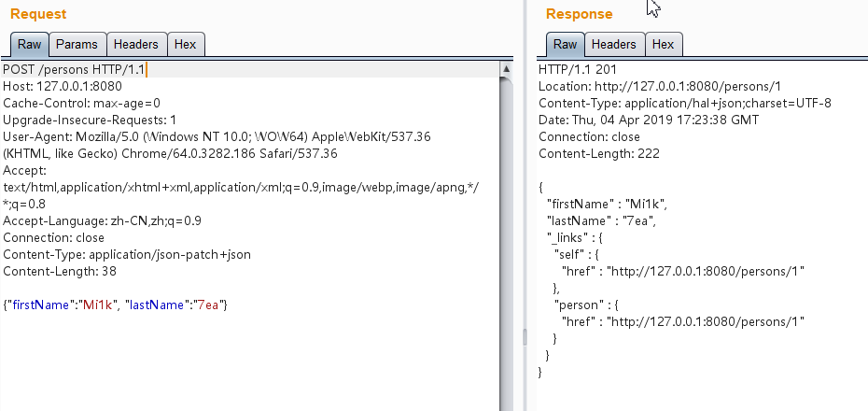Place cursor on the POST /persons request line

coord(75,69)
